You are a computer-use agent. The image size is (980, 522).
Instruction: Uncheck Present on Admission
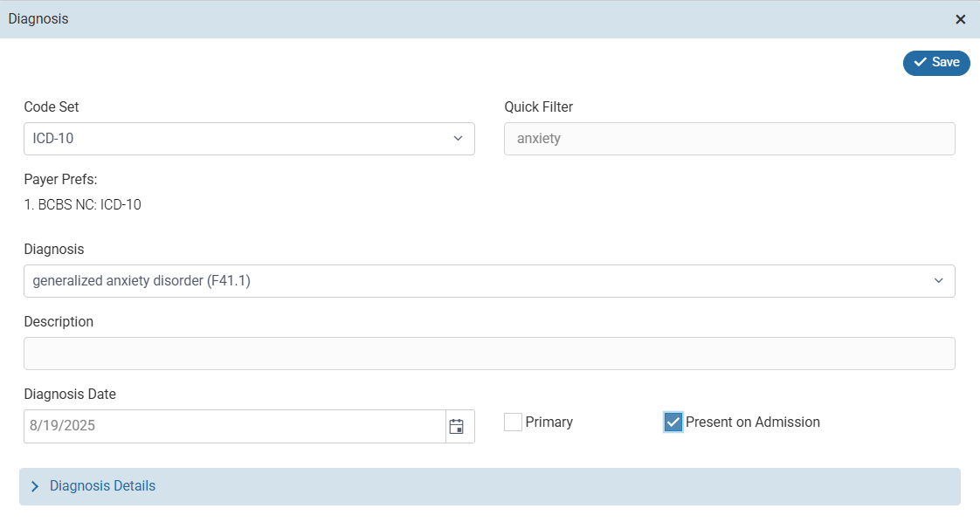click(673, 422)
